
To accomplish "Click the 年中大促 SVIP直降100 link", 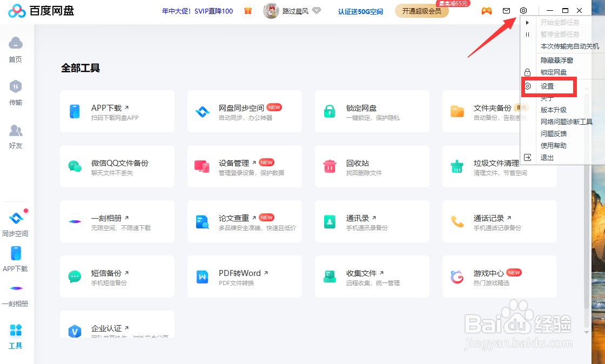I will 197,11.
